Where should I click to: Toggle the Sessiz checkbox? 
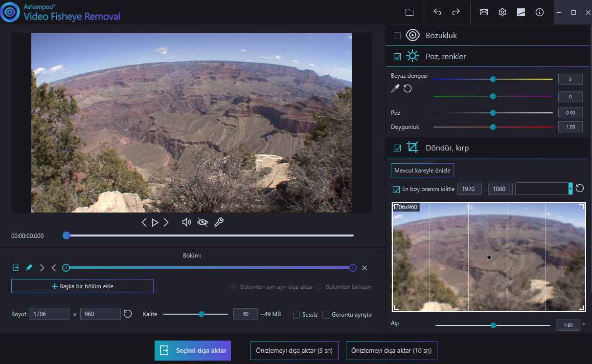click(296, 315)
